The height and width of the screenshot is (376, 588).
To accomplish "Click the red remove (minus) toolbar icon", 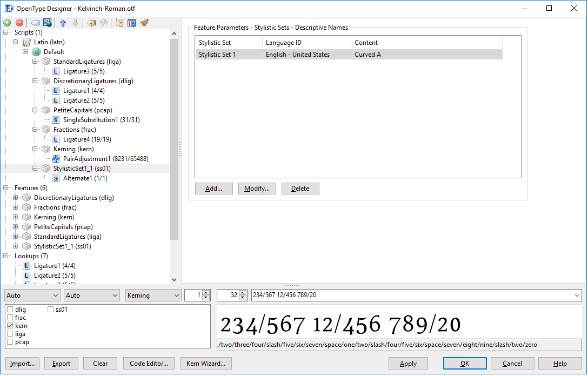I will pyautogui.click(x=19, y=23).
